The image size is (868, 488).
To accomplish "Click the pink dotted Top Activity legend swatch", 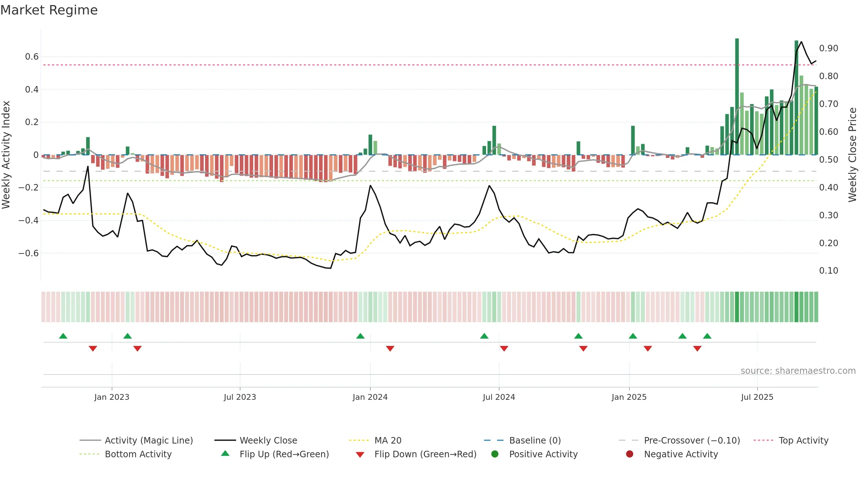I will pos(763,440).
